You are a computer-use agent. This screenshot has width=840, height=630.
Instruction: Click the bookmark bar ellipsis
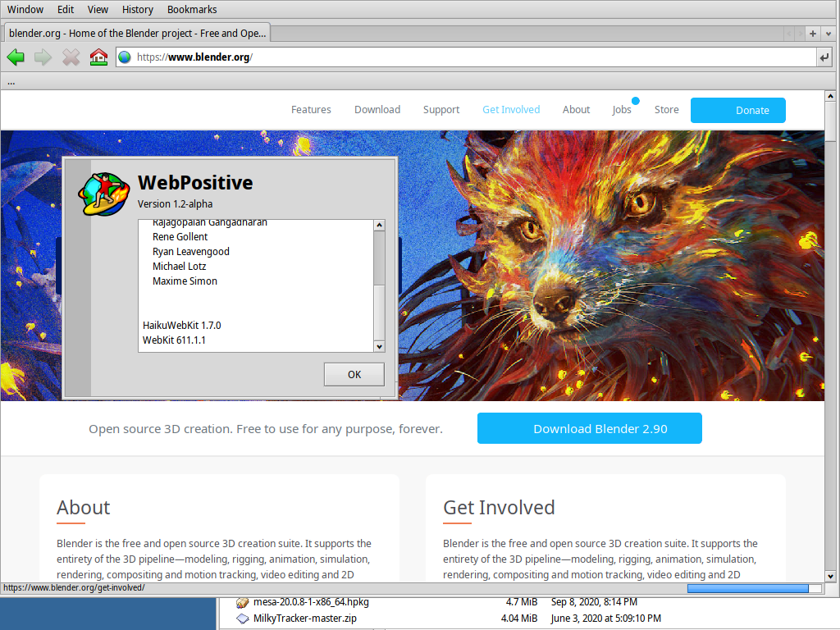[11, 83]
